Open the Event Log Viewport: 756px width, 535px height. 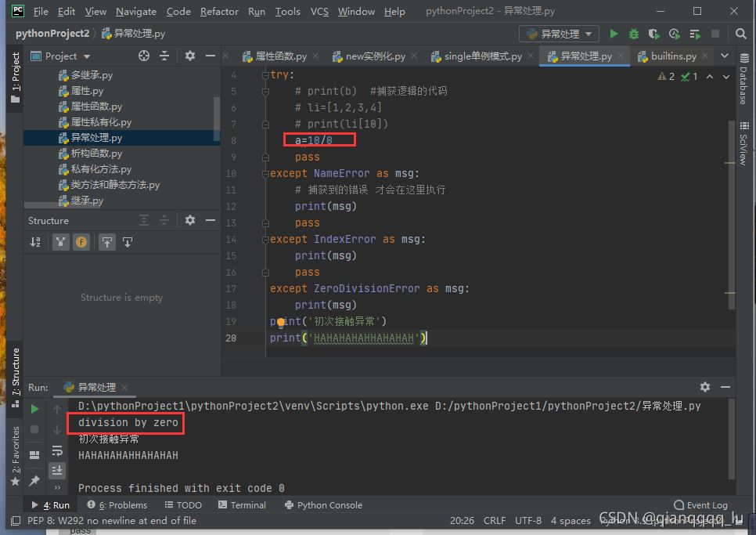(x=700, y=505)
